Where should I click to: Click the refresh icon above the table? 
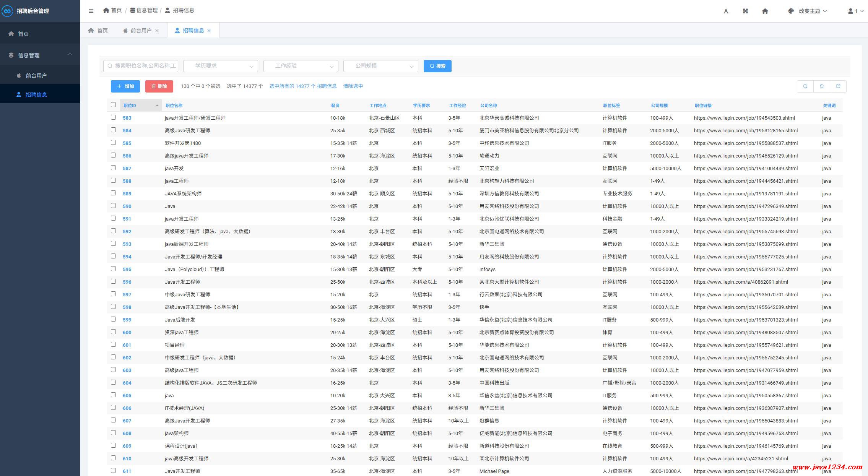click(x=821, y=86)
